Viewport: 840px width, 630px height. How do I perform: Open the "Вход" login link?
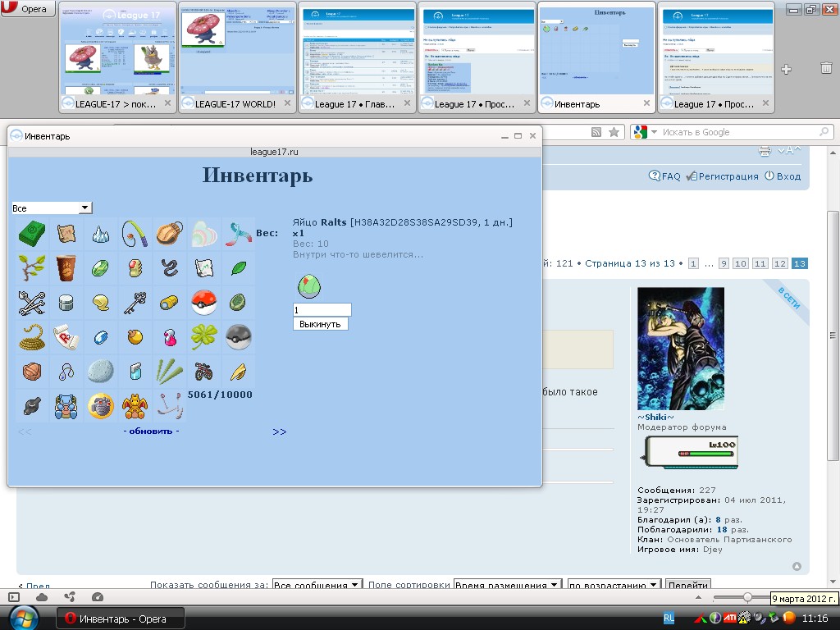pos(783,176)
